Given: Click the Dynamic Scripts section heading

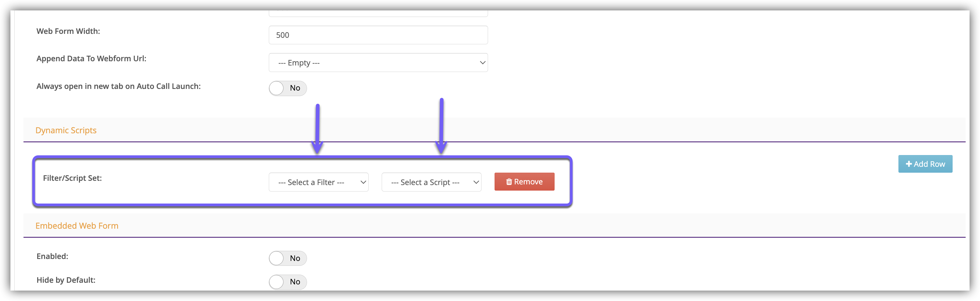Looking at the screenshot, I should tap(66, 130).
